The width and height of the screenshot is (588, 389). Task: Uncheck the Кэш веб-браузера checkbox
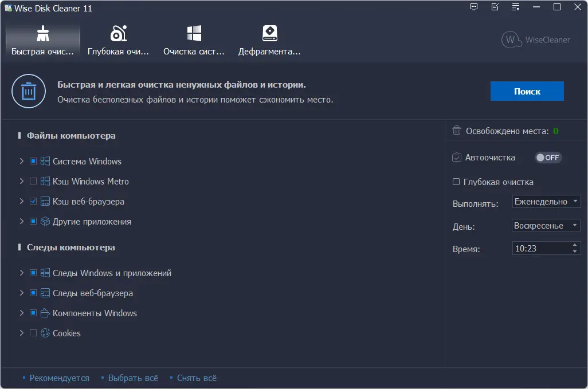coord(33,201)
